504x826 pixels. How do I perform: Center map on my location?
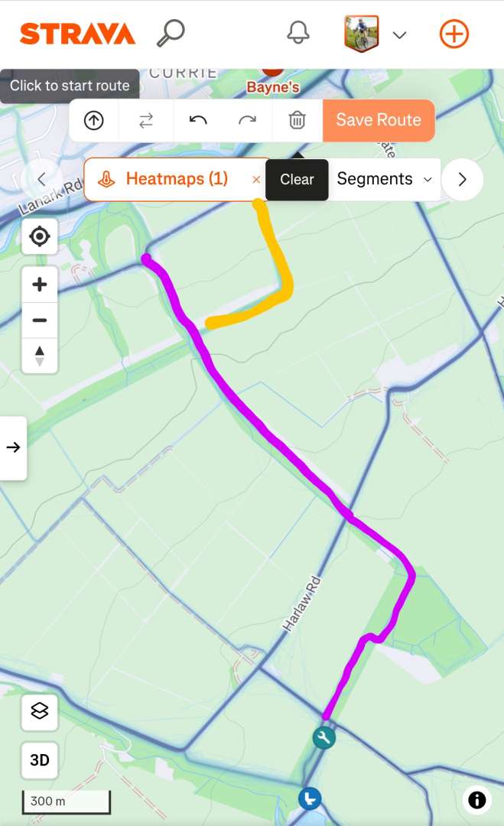(40, 236)
